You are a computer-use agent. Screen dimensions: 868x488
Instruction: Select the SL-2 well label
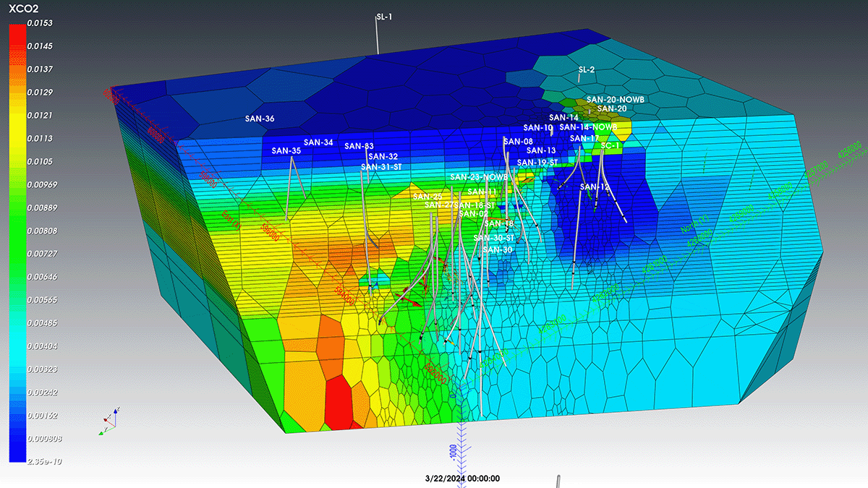pos(587,70)
